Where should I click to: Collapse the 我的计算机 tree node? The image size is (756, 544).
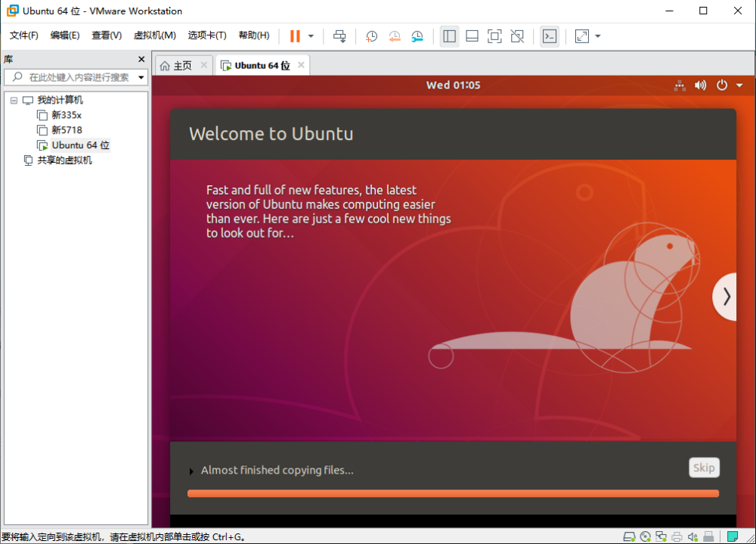(x=14, y=100)
